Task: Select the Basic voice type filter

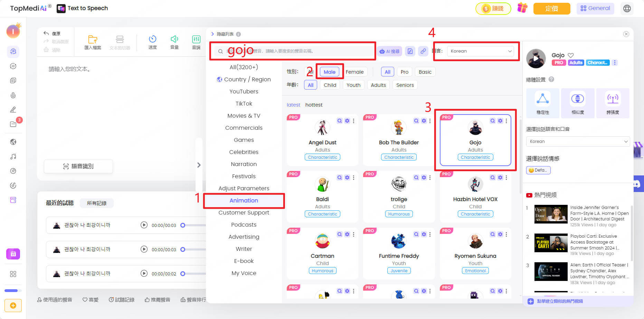Action: tap(425, 72)
